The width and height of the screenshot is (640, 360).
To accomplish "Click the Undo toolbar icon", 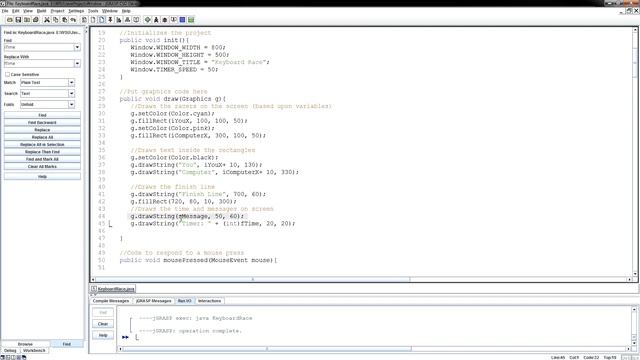I will [73, 20].
